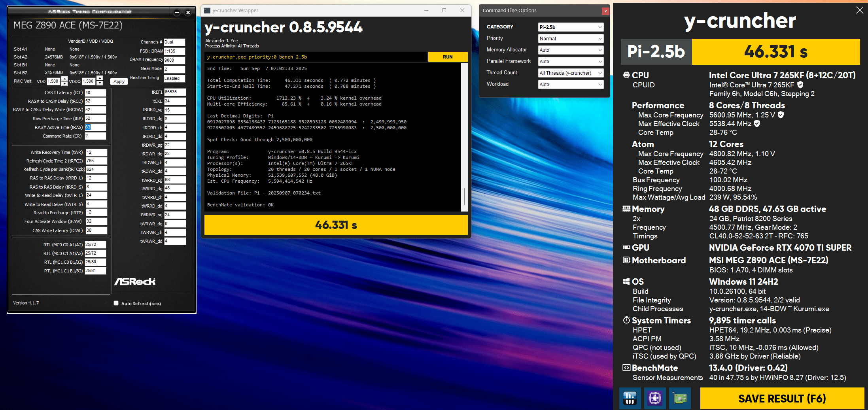Click the verified shield next to CPUID name

[x=800, y=85]
